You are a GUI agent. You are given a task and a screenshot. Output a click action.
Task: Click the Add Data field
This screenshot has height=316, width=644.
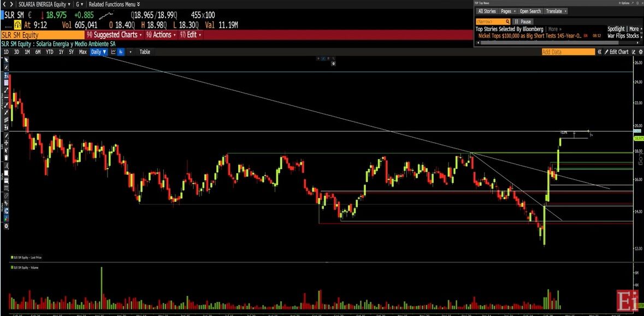click(568, 52)
